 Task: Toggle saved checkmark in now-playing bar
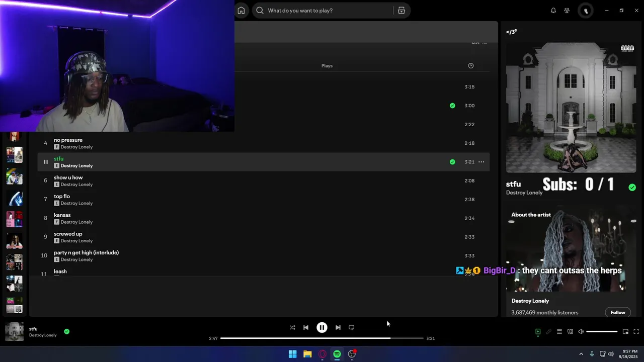[67, 332]
